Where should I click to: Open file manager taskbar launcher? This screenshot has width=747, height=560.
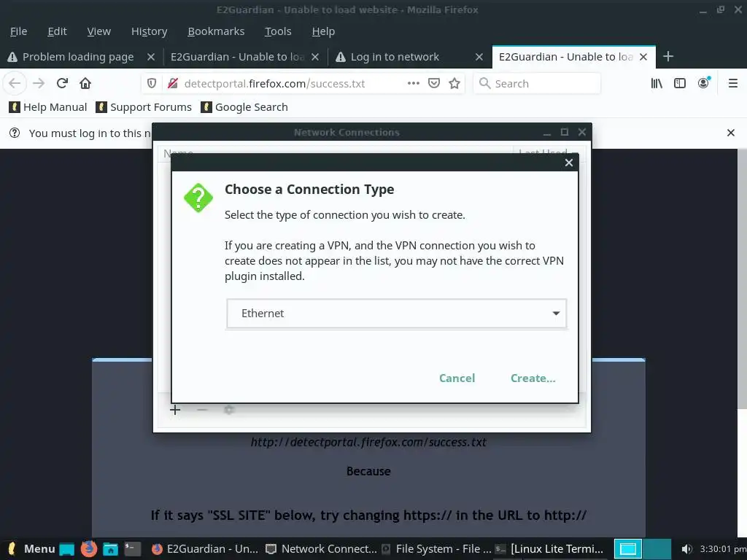[x=111, y=549]
